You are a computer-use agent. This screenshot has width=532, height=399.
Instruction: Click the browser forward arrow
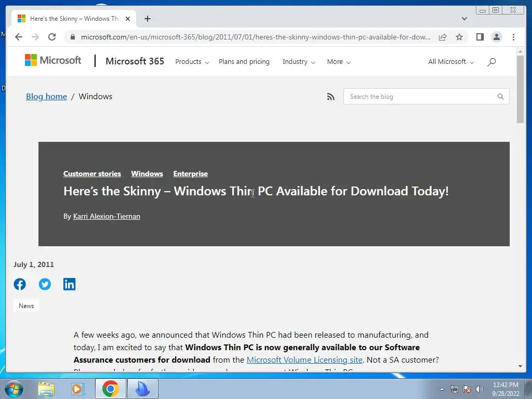[x=35, y=37]
